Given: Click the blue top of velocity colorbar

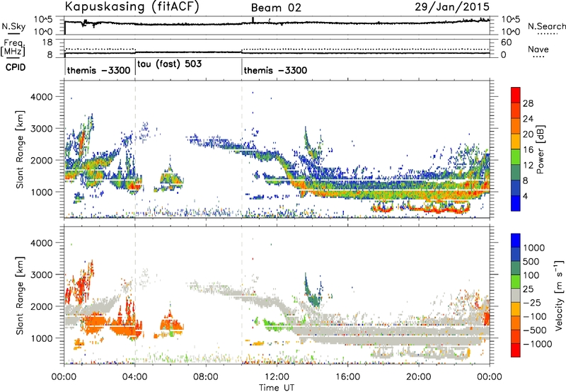Looking at the screenshot, I should click(516, 241).
